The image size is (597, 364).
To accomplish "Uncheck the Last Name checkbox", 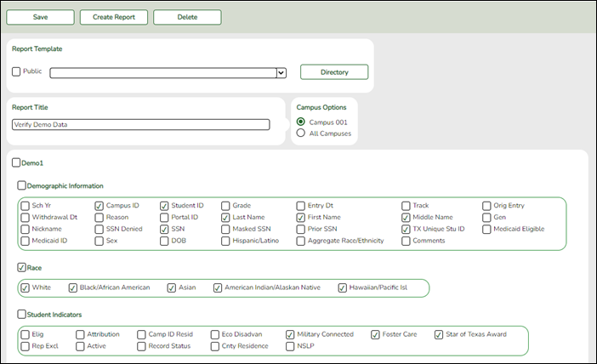I will (x=225, y=218).
